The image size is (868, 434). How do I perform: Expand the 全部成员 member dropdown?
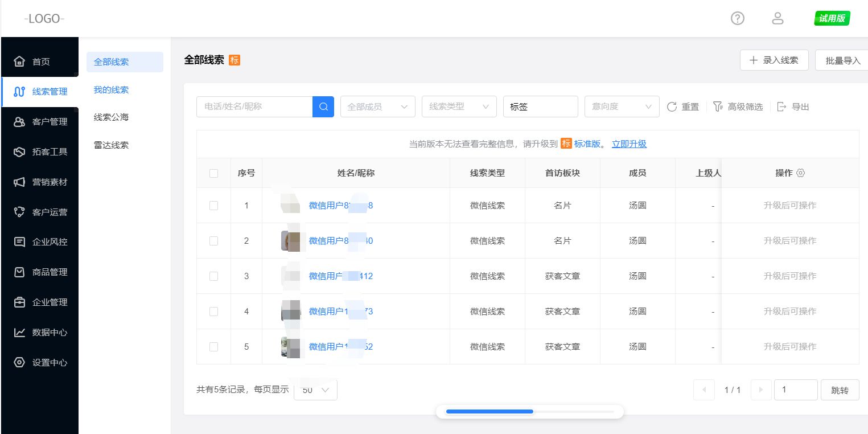click(378, 107)
